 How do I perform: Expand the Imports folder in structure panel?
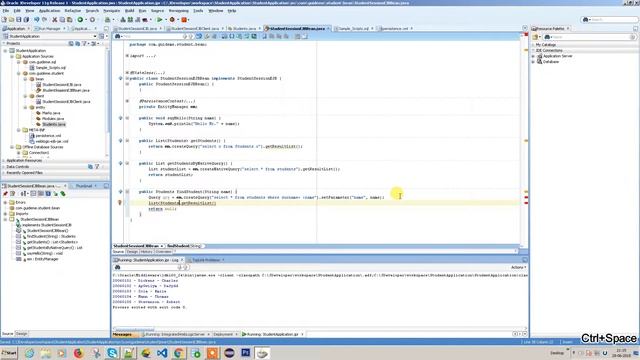click(x=6, y=213)
